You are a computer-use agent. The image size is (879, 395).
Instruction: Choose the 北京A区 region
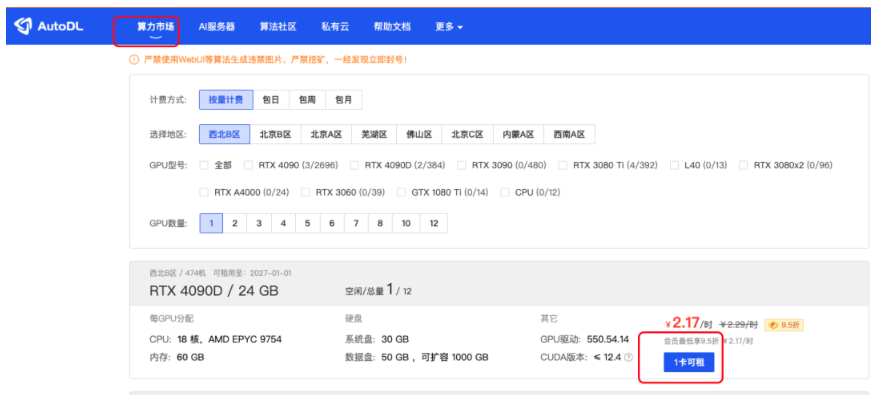[x=326, y=134]
